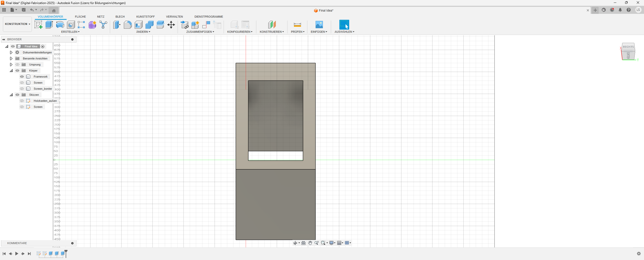Viewport: 644px width, 260px height.
Task: Hide the Framework body
Action: tap(22, 77)
